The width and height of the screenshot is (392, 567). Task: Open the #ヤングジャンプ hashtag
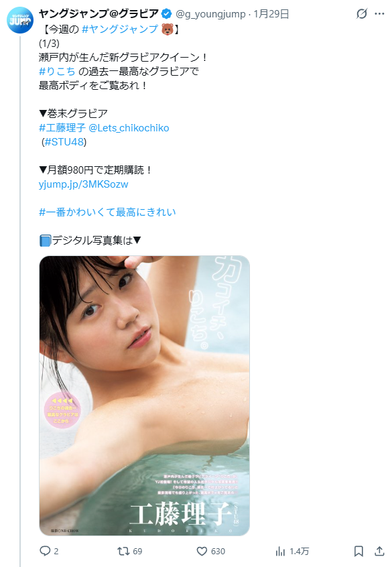pos(120,29)
